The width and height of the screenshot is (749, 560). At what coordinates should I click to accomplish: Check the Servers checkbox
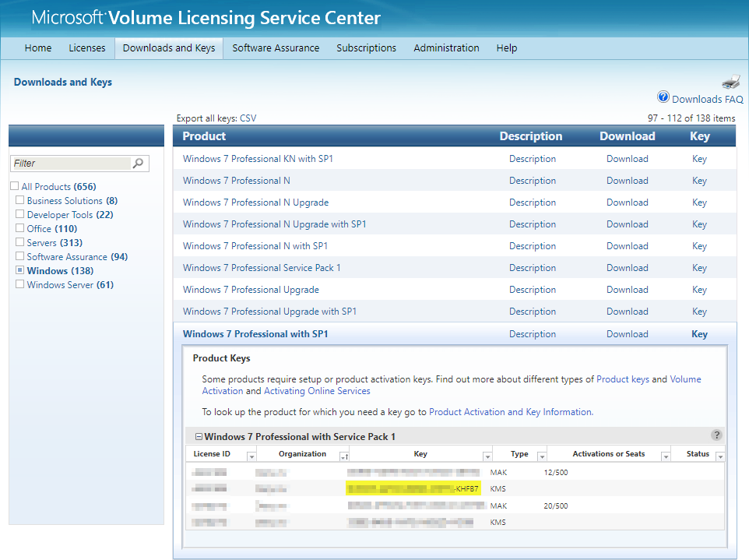[19, 241]
